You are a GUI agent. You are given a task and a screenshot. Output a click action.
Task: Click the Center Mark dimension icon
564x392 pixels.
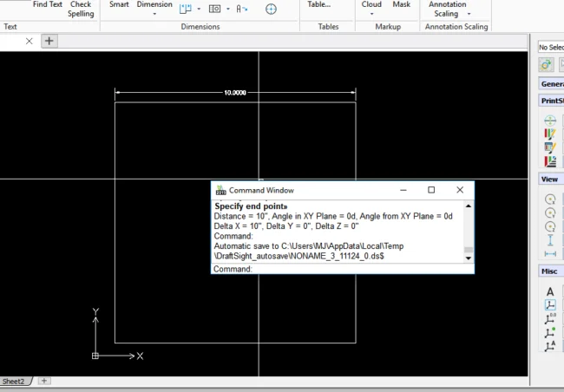point(271,9)
